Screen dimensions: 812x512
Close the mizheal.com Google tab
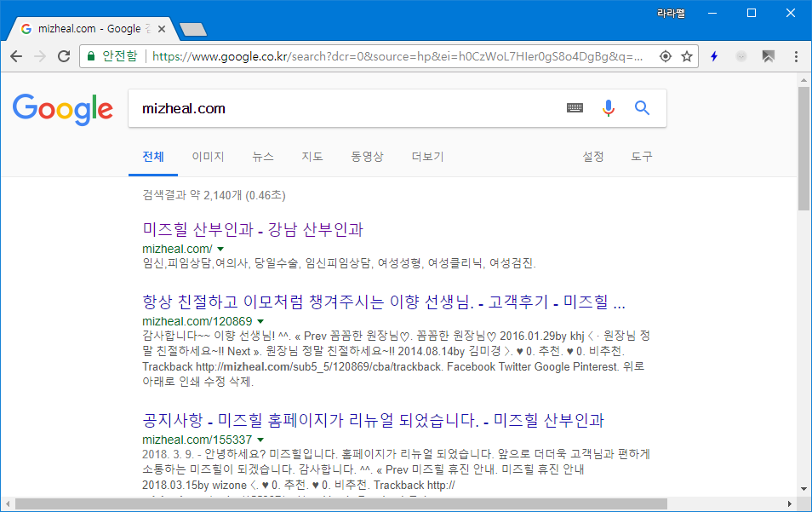(162, 29)
